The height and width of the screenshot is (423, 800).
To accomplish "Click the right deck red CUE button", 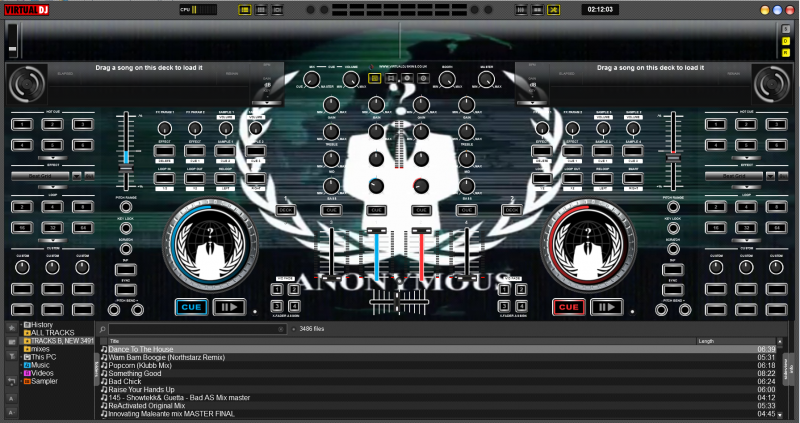I will 568,307.
